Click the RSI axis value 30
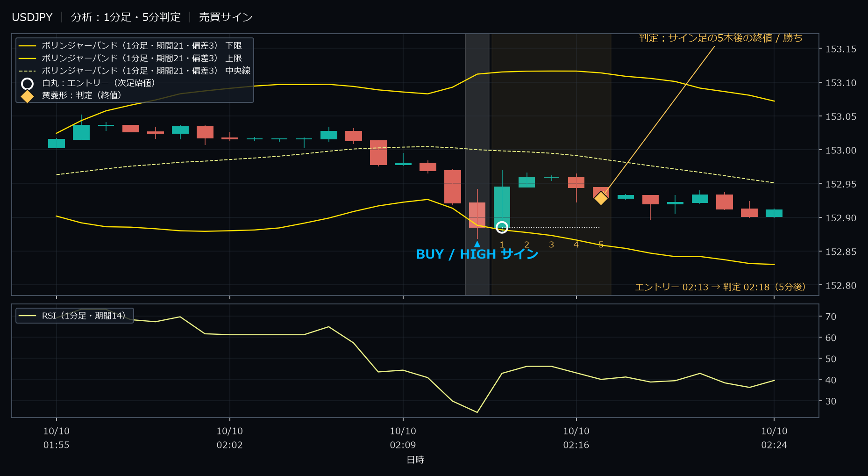The height and width of the screenshot is (476, 868). click(831, 401)
